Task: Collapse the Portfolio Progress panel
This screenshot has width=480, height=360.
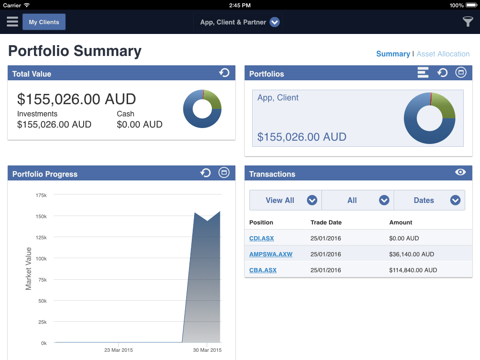Action: [x=224, y=173]
